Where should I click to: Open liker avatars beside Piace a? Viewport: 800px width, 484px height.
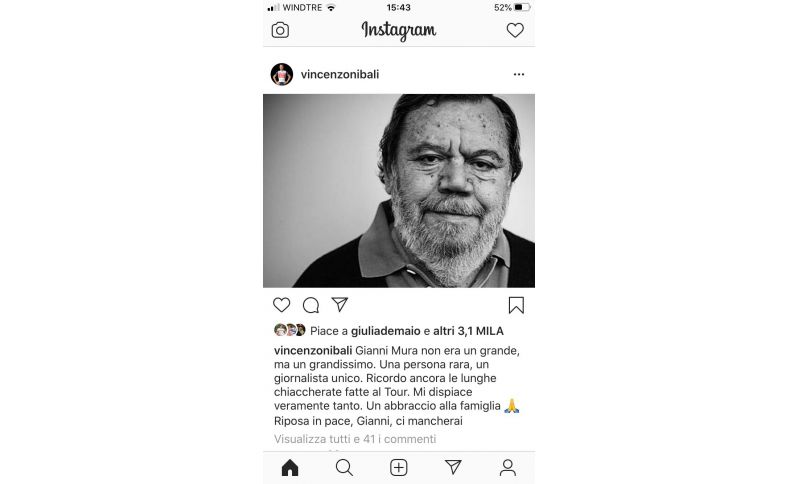coord(289,330)
